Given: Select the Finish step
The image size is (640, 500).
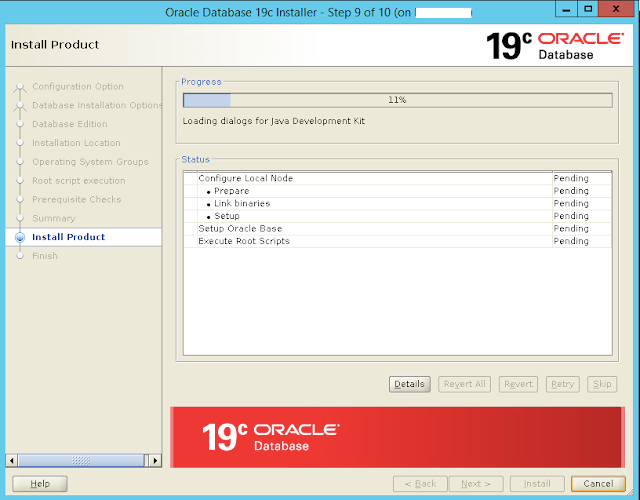Looking at the screenshot, I should click(45, 256).
